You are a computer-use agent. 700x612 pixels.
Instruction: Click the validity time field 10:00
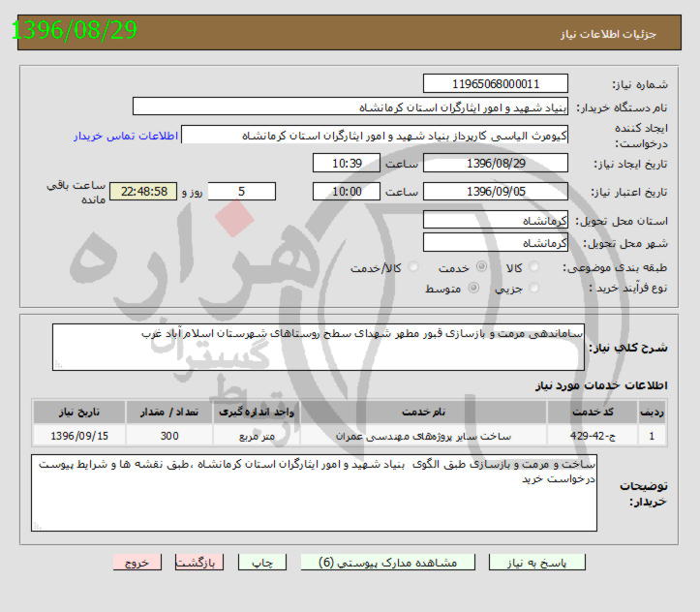pos(347,192)
